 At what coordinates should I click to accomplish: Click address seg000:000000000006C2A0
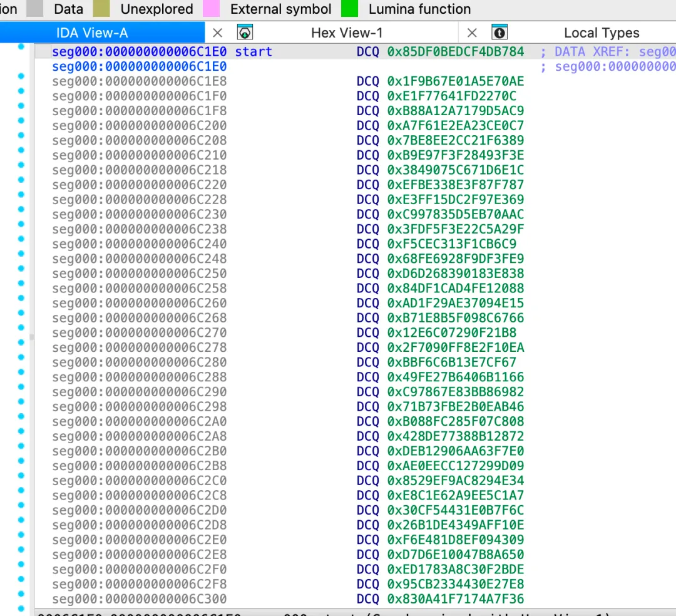tap(139, 421)
